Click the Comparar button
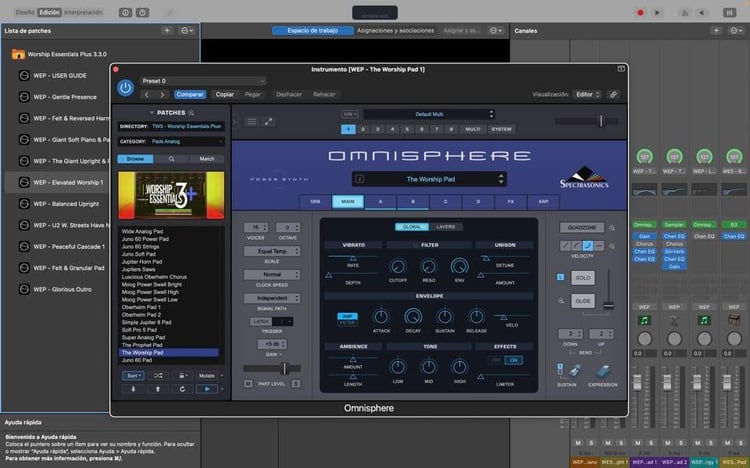The image size is (750, 468). click(190, 95)
